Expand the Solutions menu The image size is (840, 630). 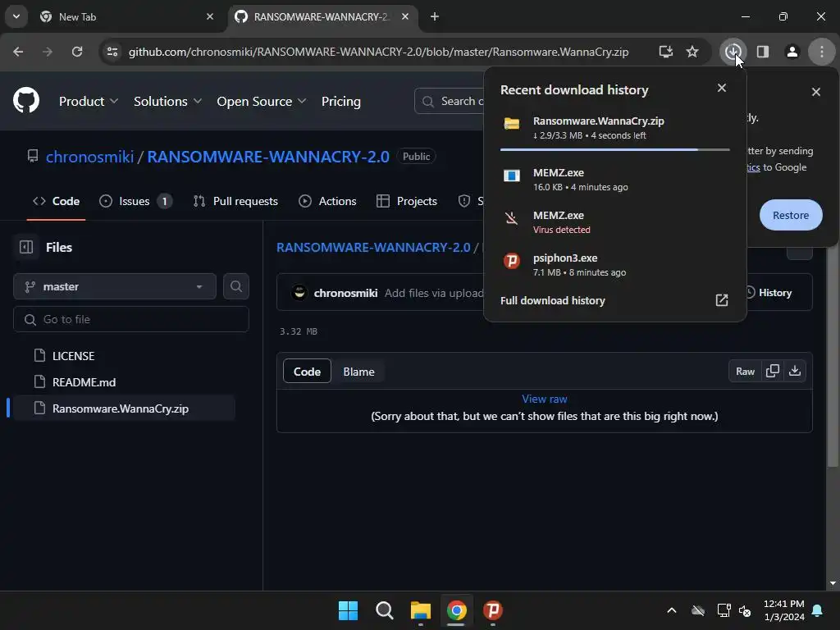coord(167,101)
